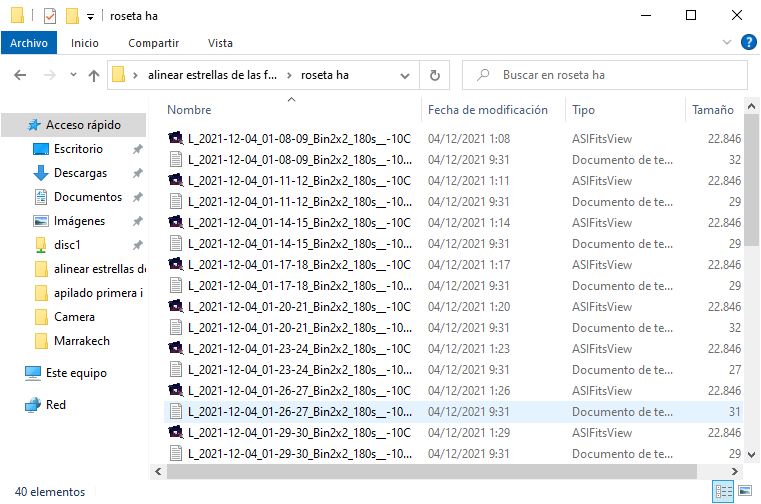761x504 pixels.
Task: Open the Camera folder in navigation pane
Action: coord(74,317)
